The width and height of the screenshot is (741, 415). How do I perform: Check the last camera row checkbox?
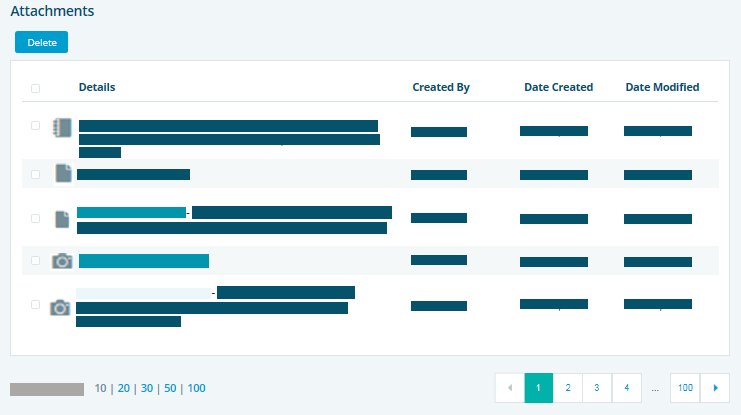tap(35, 304)
